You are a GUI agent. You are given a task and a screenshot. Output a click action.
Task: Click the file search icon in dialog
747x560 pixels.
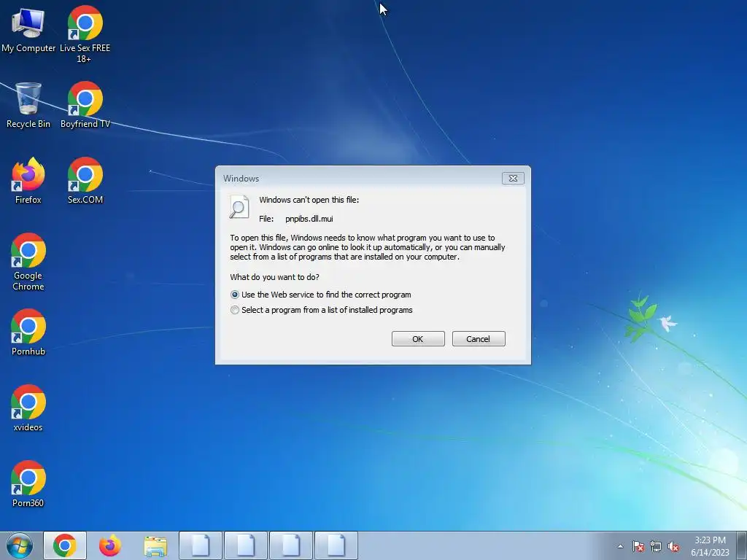point(239,207)
